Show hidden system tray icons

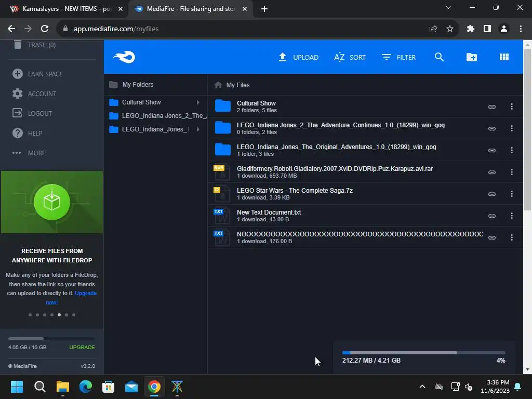tap(422, 387)
